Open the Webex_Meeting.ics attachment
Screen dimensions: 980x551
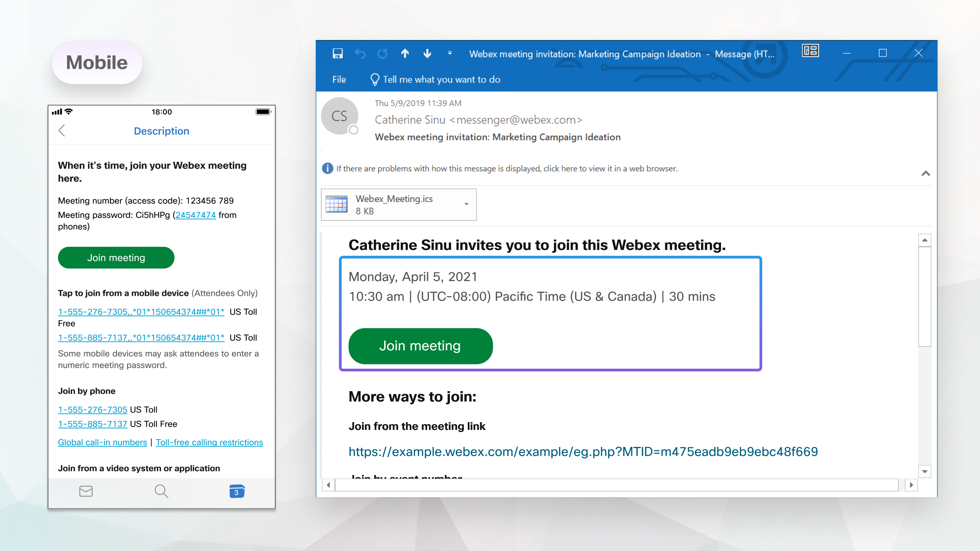[398, 204]
